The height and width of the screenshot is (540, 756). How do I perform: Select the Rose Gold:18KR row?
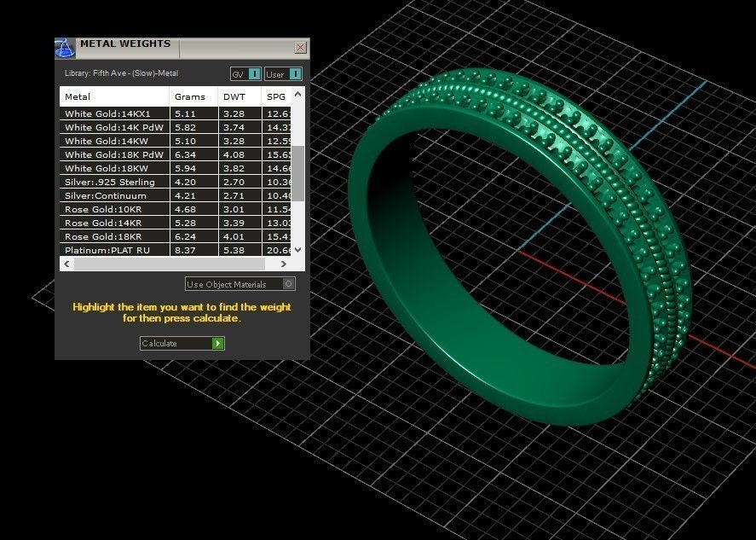(x=176, y=236)
